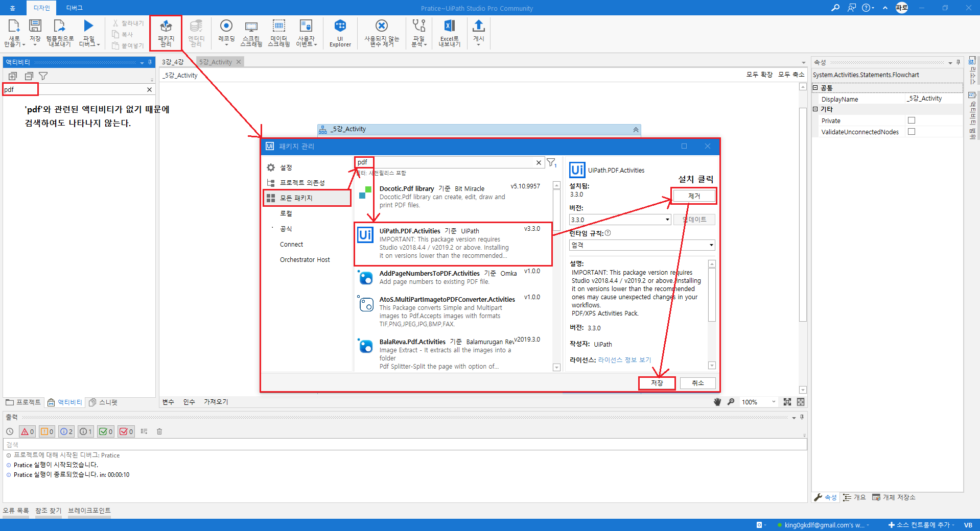Click 모두 확장 in the designer header

pos(759,75)
